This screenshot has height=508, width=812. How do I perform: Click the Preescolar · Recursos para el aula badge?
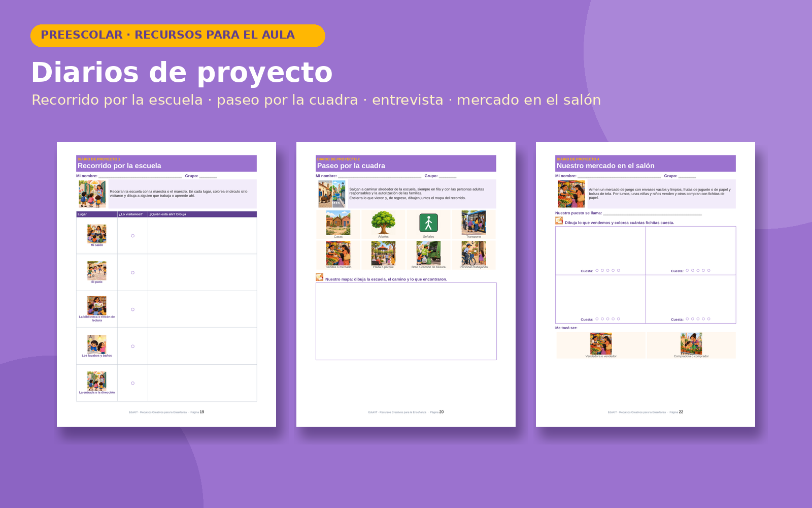coord(178,36)
